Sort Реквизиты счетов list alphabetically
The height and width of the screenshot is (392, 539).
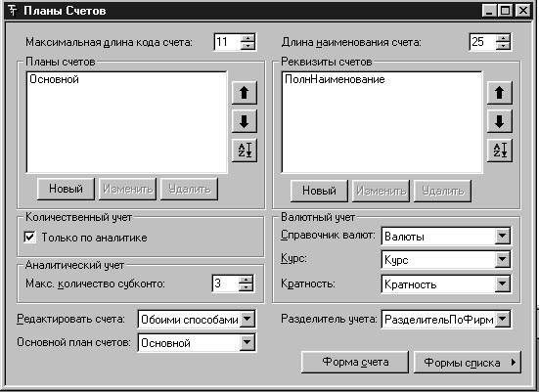[x=500, y=151]
